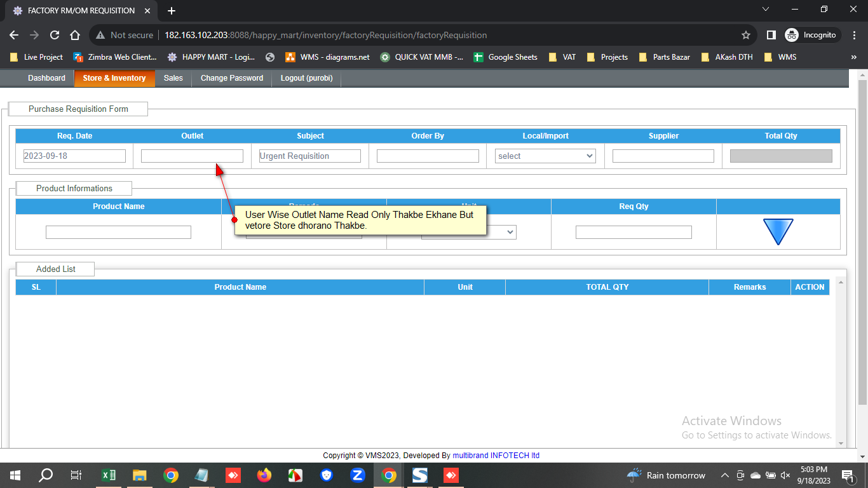Click the Subject field with Urgent Requisition
The image size is (868, 488).
pyautogui.click(x=310, y=156)
